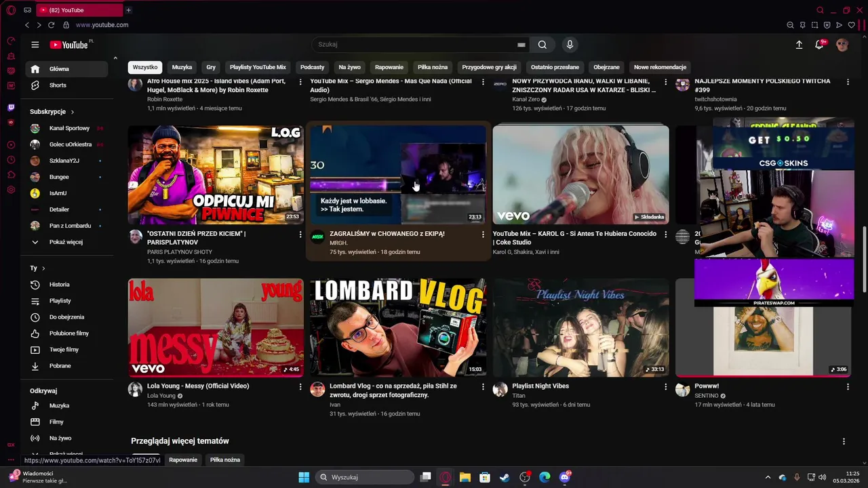Open the Kanał Sportowy subscription
868x488 pixels.
(x=66, y=128)
